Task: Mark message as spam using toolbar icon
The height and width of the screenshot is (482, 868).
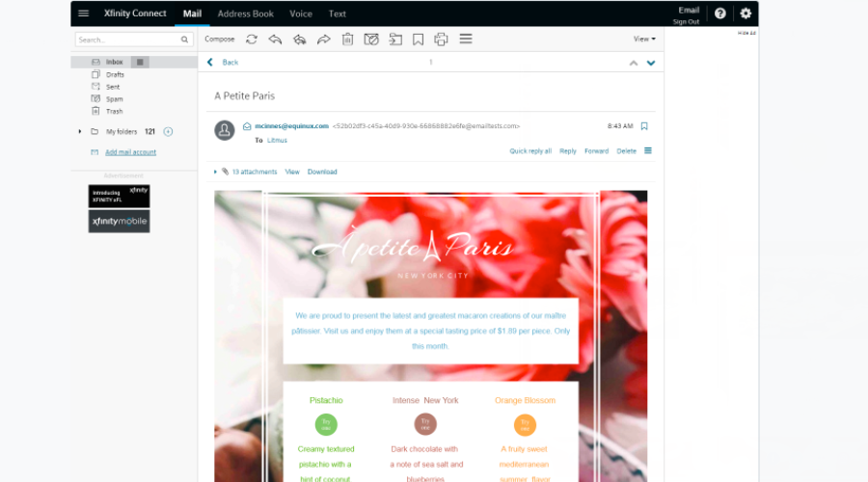Action: [371, 40]
